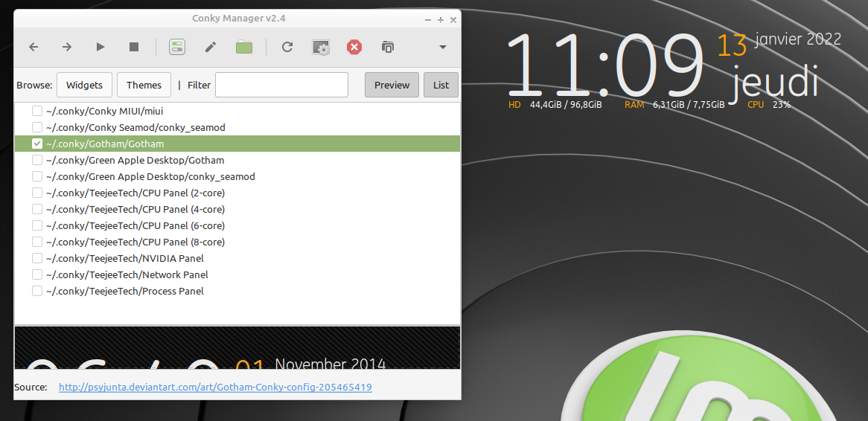Edit widget text file pencil icon

pos(211,47)
